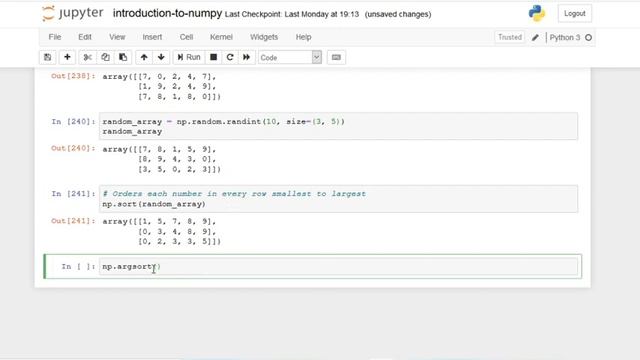Move the selected cell up
The image size is (640, 360).
(144, 57)
